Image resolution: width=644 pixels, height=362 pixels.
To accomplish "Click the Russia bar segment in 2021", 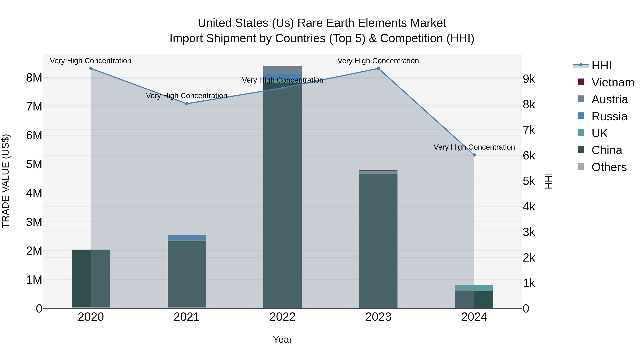I will tap(187, 238).
